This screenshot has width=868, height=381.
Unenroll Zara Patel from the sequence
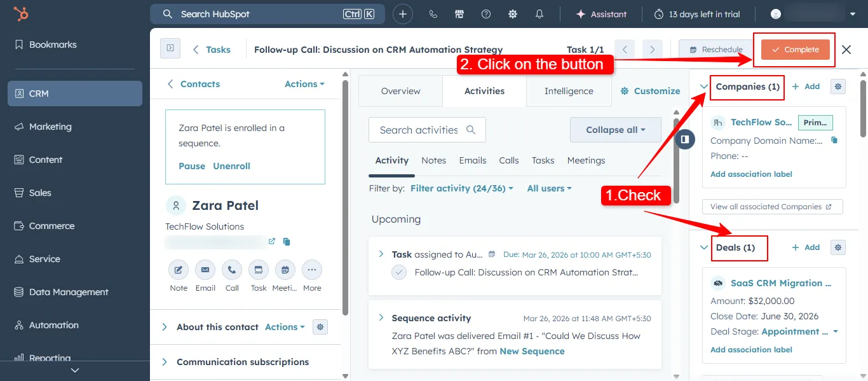[231, 166]
